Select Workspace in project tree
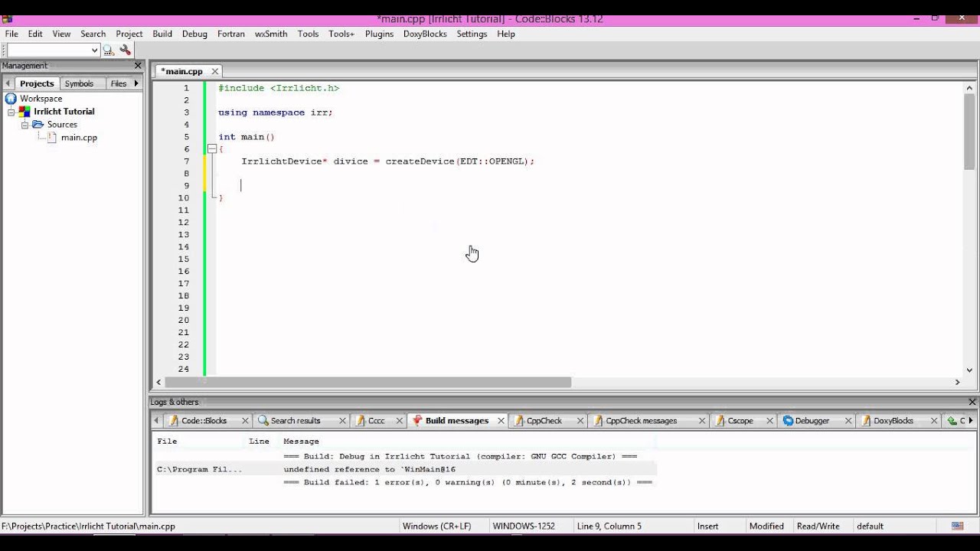Image resolution: width=980 pixels, height=551 pixels. tap(41, 99)
